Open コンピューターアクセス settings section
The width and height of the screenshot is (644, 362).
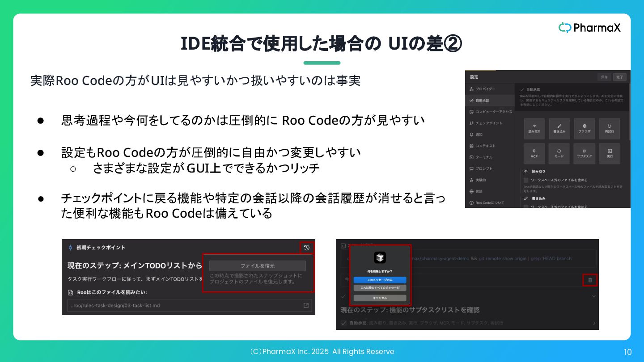(x=490, y=112)
